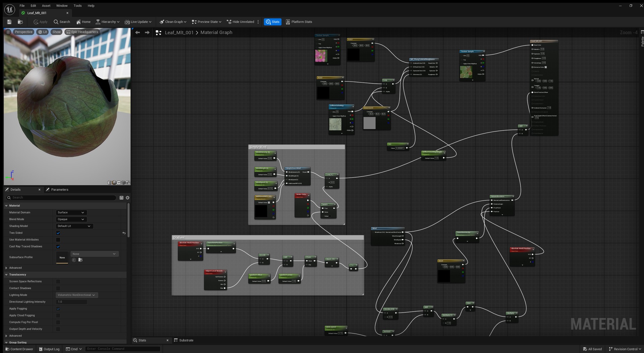Enable Use Material Attributes checkbox

pyautogui.click(x=58, y=240)
